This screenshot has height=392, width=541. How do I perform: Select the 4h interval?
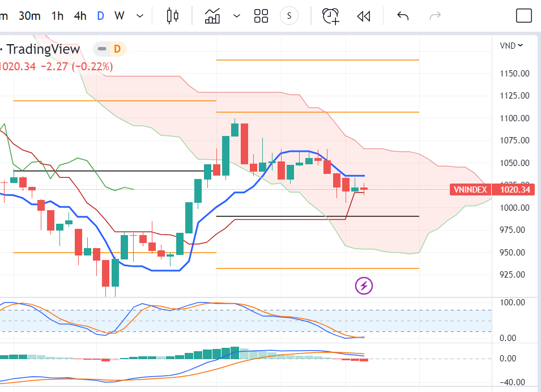[80, 16]
